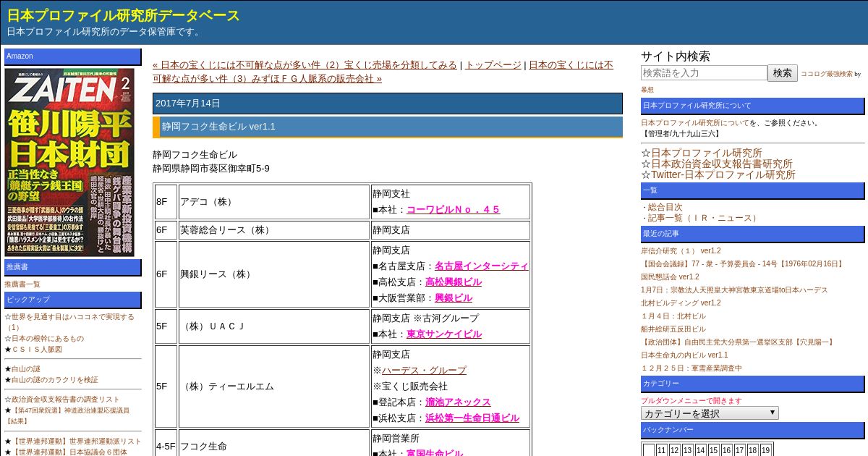Open the ココログ最強検索 link
The width and height of the screenshot is (868, 456).
coord(826,74)
